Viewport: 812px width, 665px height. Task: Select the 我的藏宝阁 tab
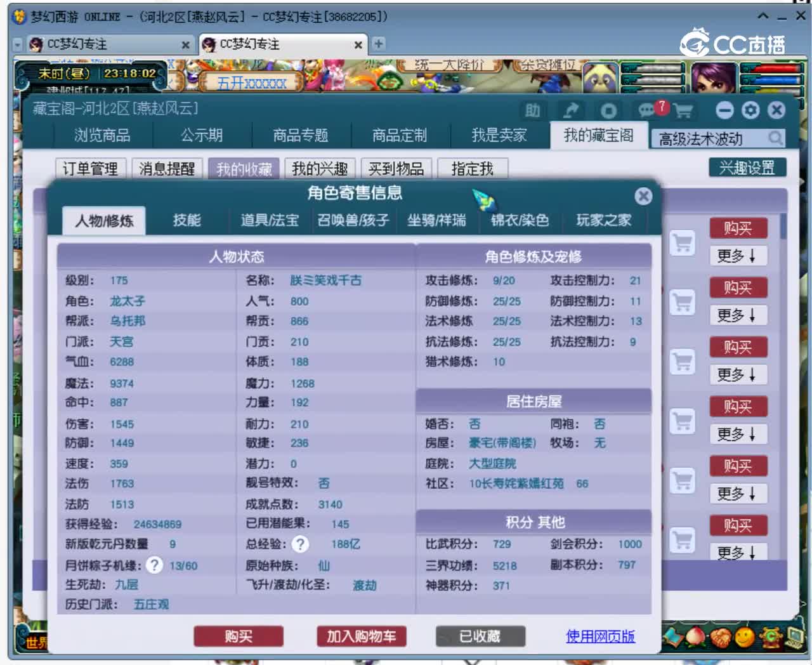coord(599,135)
